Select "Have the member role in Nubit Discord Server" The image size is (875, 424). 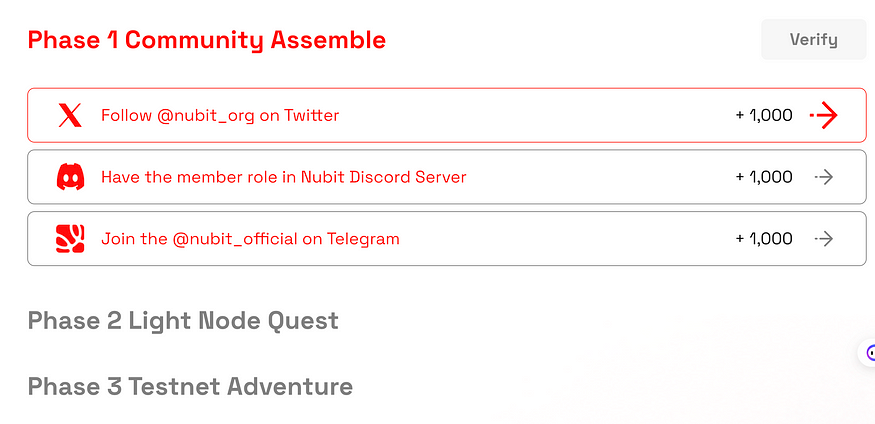(283, 177)
